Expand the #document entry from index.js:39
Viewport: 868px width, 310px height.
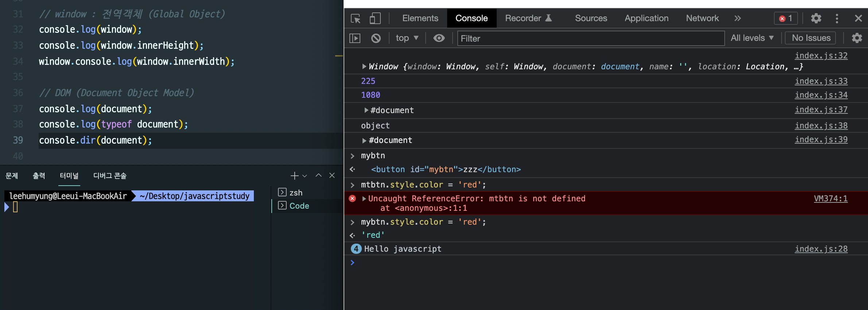[364, 140]
